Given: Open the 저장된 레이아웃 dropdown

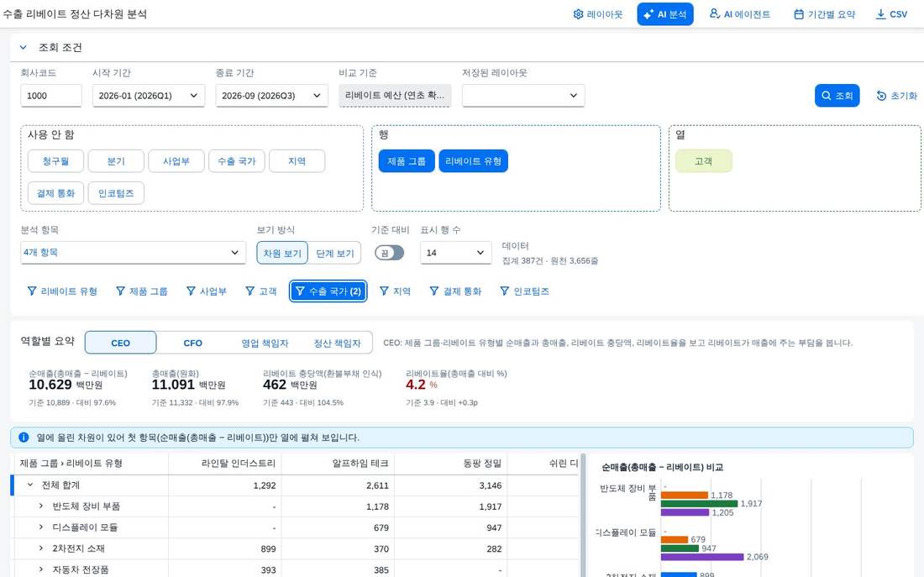Looking at the screenshot, I should pos(523,96).
